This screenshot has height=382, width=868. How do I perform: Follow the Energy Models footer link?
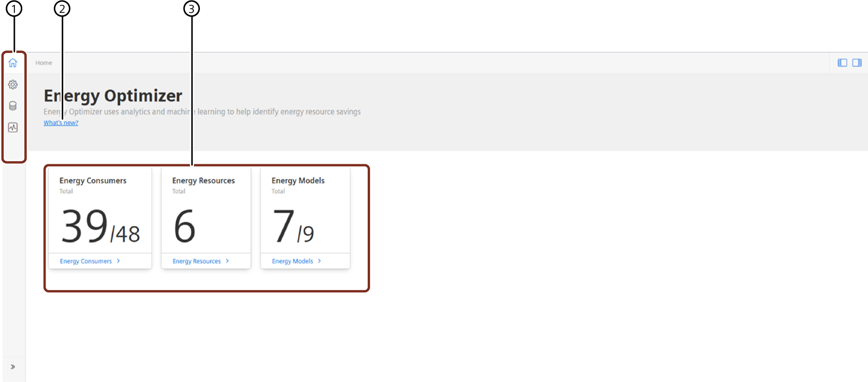click(292, 261)
